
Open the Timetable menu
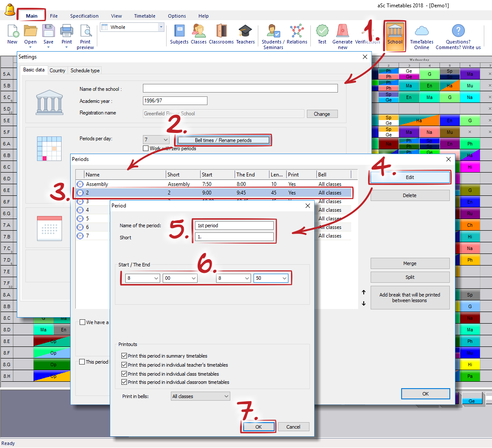point(145,16)
